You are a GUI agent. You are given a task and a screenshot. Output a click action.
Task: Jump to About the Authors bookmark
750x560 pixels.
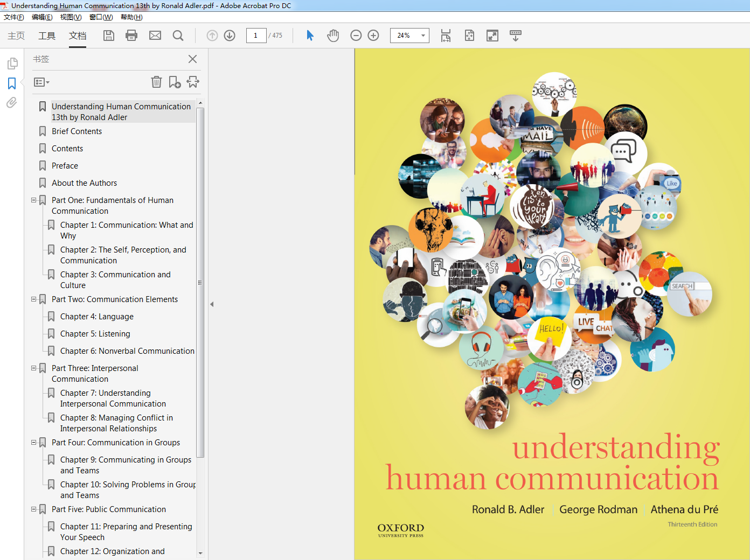[84, 183]
